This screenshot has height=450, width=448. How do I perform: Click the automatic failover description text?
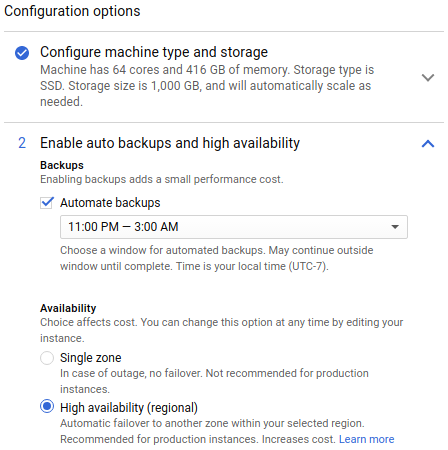[212, 423]
